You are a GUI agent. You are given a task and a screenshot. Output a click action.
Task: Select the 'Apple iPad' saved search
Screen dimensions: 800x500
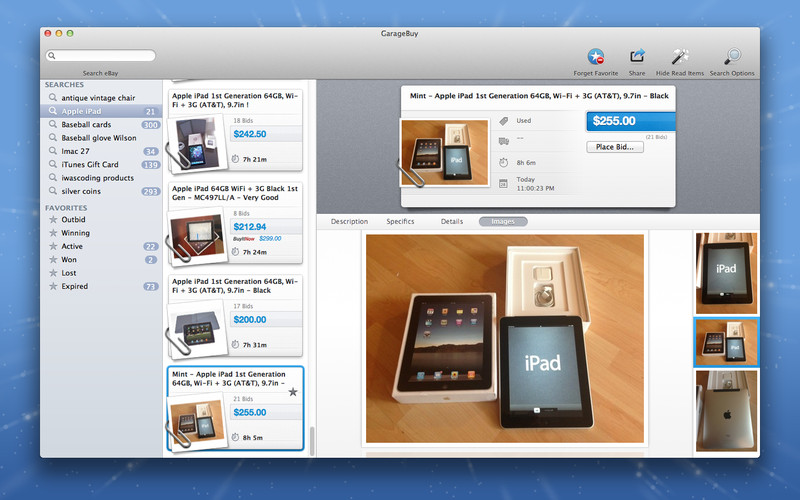pyautogui.click(x=101, y=111)
